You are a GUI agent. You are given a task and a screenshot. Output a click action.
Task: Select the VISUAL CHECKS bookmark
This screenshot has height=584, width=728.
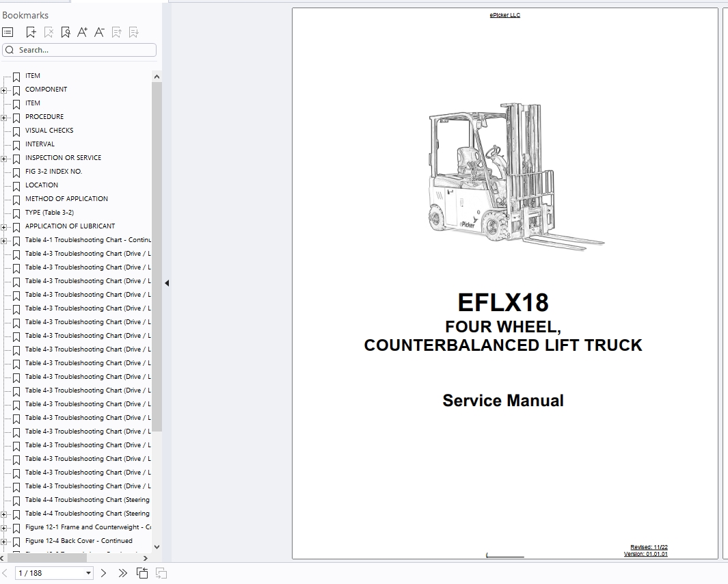[x=49, y=130]
